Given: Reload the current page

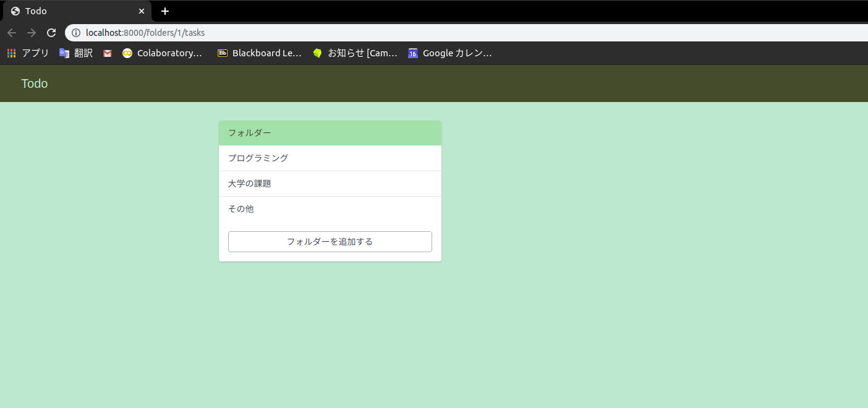Looking at the screenshot, I should pos(51,33).
